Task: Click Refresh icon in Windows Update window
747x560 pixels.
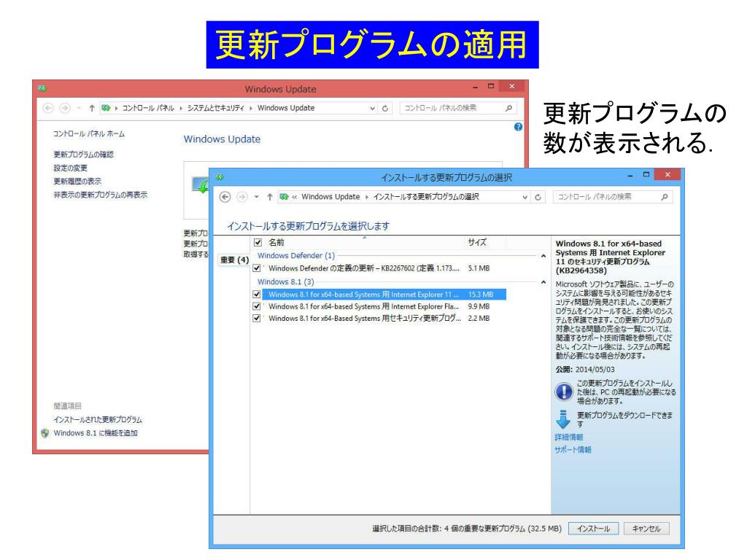Action: coord(385,108)
